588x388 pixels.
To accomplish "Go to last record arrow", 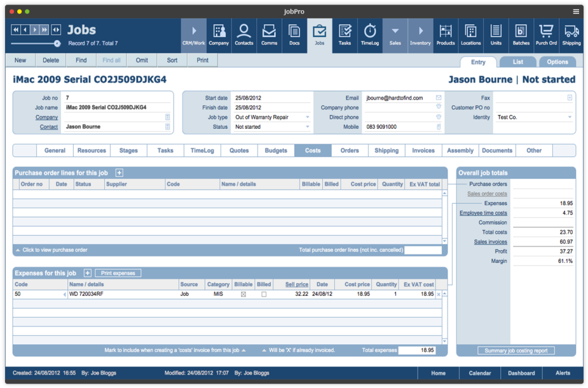I will coord(44,30).
